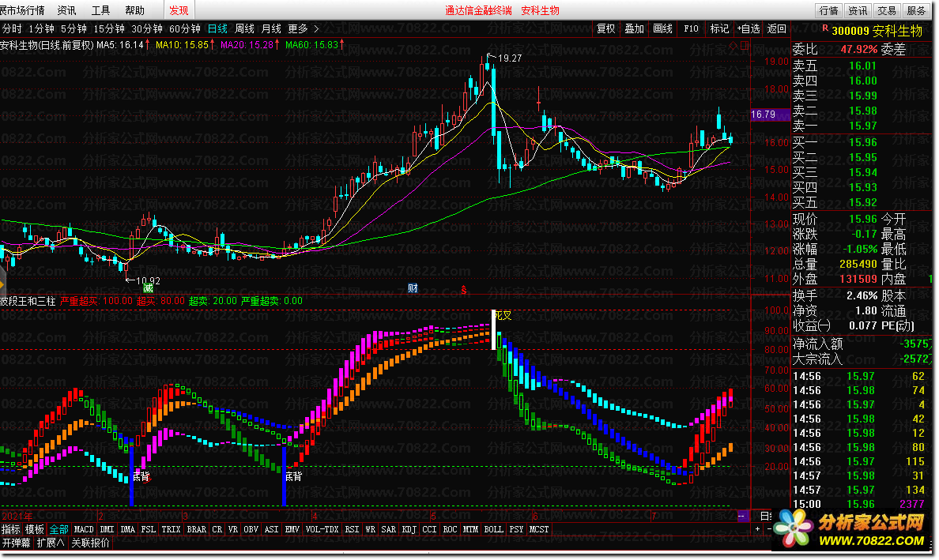Click the 交易 button at top right
This screenshot has height=560, width=939.
click(x=887, y=10)
